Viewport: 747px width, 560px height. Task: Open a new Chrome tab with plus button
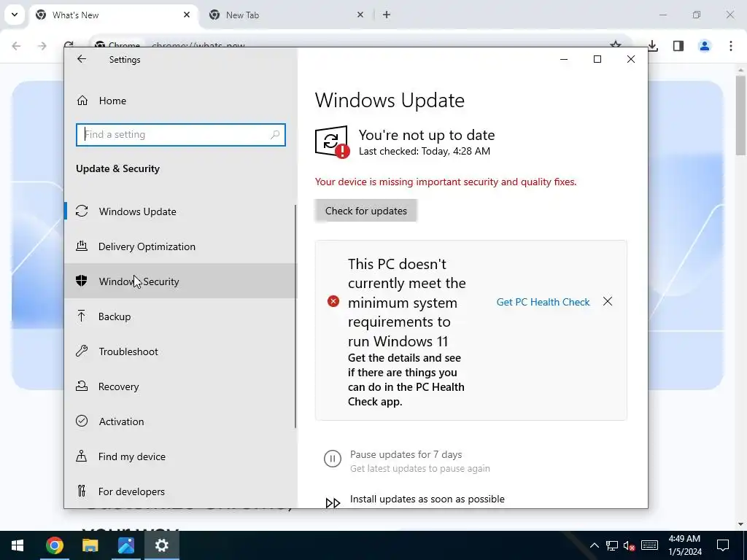[x=387, y=15]
